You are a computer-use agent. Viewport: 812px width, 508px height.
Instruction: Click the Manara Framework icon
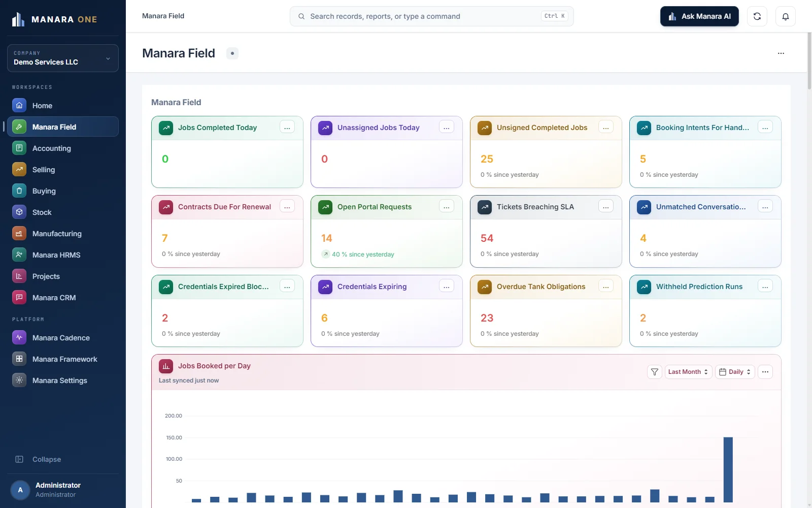tap(19, 359)
